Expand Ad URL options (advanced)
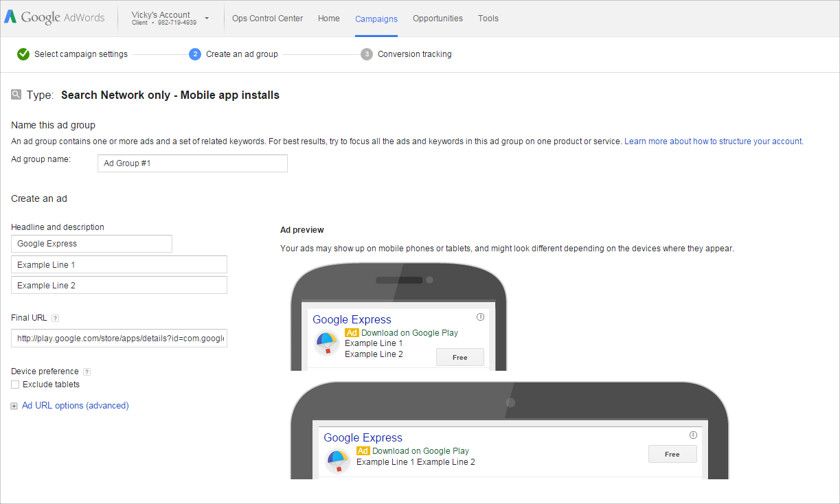 75,406
